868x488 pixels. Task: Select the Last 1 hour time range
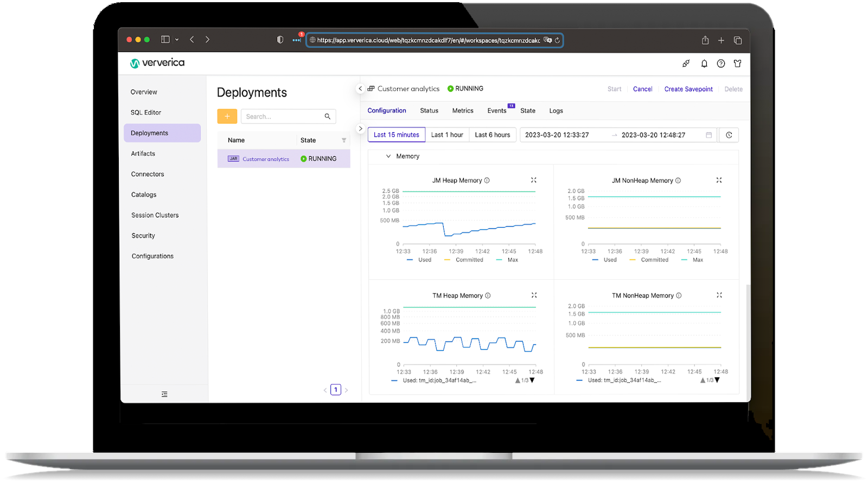point(447,134)
